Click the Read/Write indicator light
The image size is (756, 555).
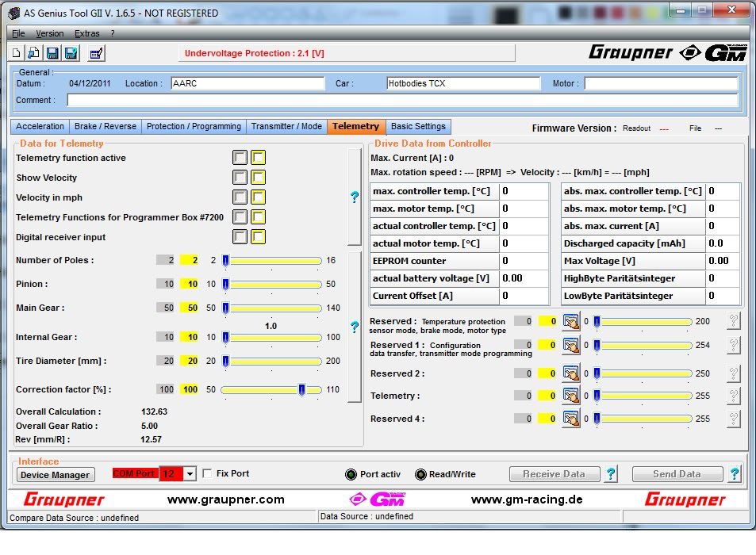point(420,475)
